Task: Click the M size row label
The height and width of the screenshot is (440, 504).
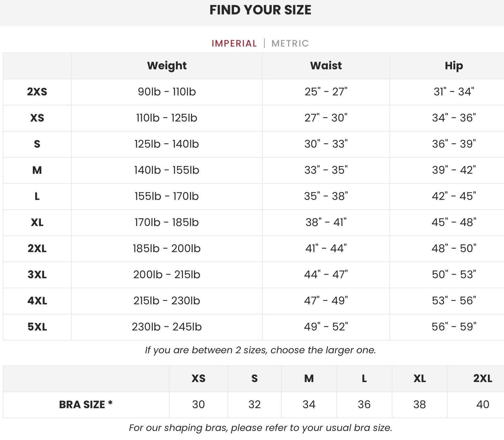Action: [37, 170]
